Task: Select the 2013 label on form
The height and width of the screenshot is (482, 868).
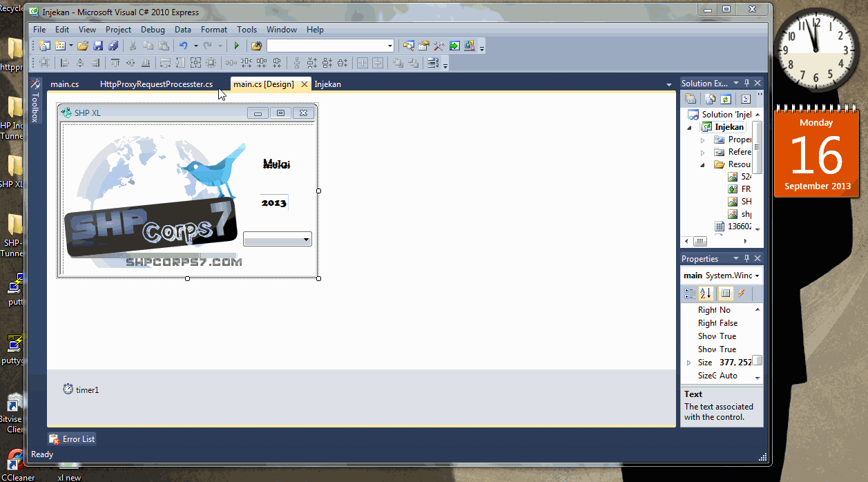Action: point(274,203)
